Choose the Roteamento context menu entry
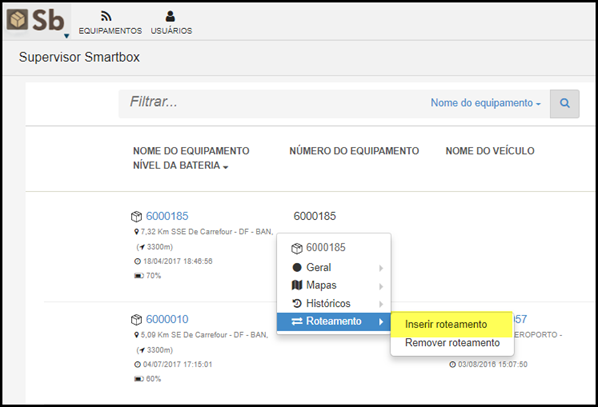The width and height of the screenshot is (598, 407). [x=334, y=321]
